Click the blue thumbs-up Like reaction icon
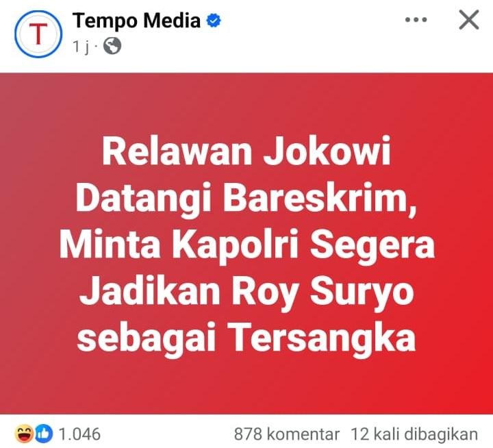 click(43, 434)
